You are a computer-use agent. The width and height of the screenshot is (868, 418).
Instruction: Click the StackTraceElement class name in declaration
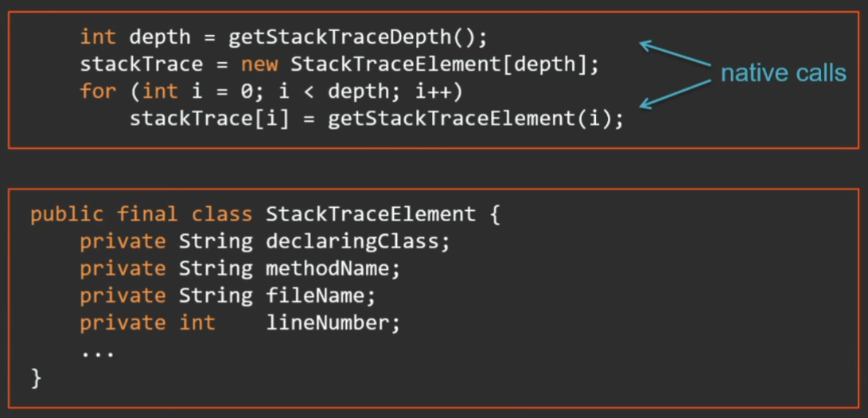pos(370,214)
